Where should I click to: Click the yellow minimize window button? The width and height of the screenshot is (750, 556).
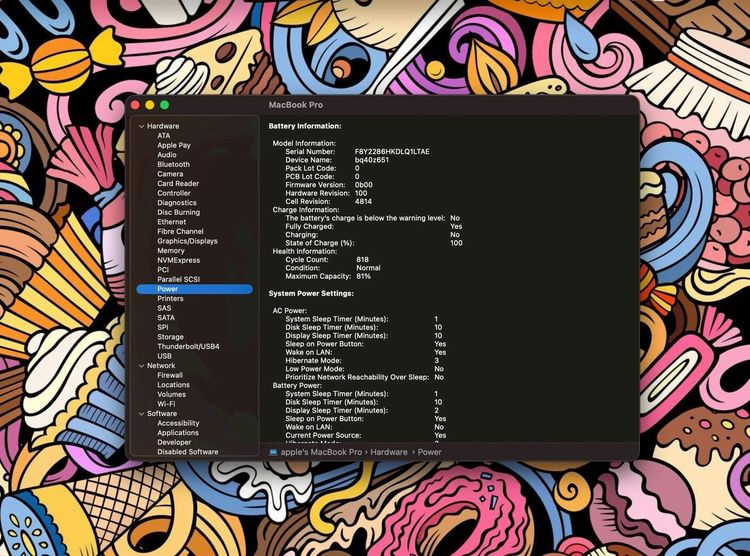tap(150, 105)
